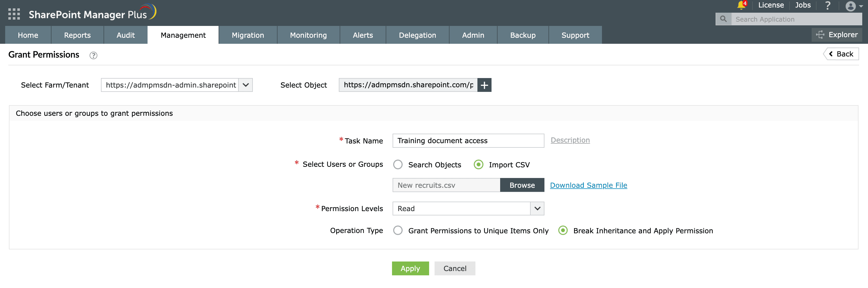The height and width of the screenshot is (288, 868).
Task: Open the app launcher waffle grid
Action: (14, 14)
